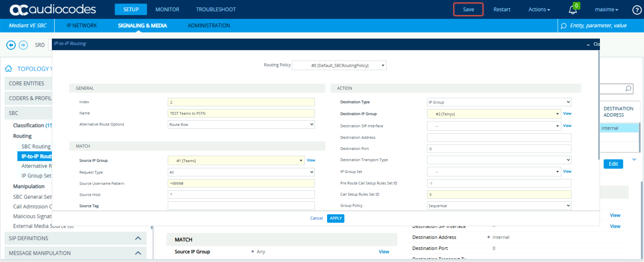Viewport: 644px width, 262px height.
Task: Switch to the Monitor tab
Action: 167,9
